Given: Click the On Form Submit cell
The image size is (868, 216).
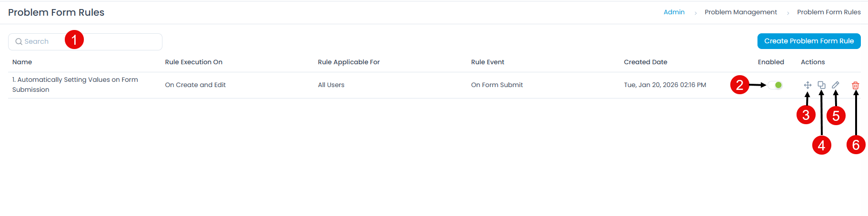Looking at the screenshot, I should tap(496, 85).
